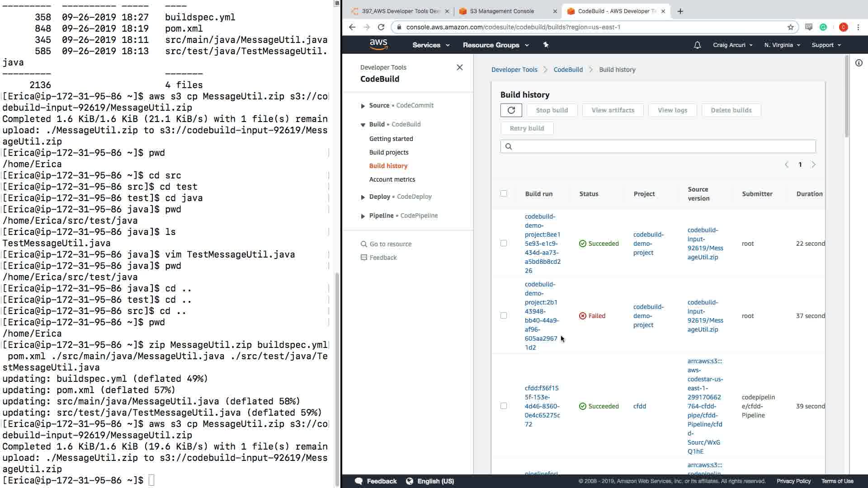Screen dimensions: 868x488
Task: Bookmark the page with the star icon
Action: click(x=790, y=27)
